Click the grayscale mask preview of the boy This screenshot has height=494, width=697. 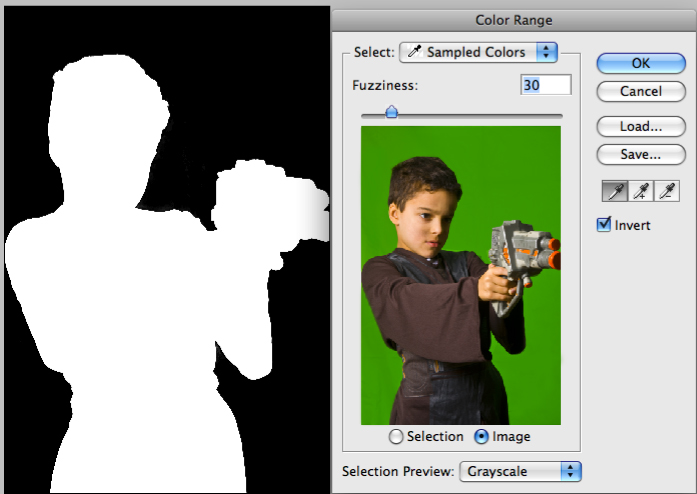[167, 249]
